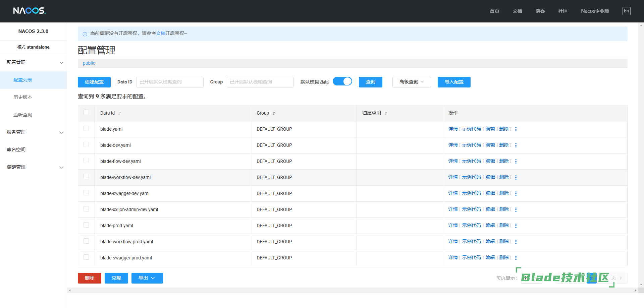Open 社区 in top navigation

563,11
